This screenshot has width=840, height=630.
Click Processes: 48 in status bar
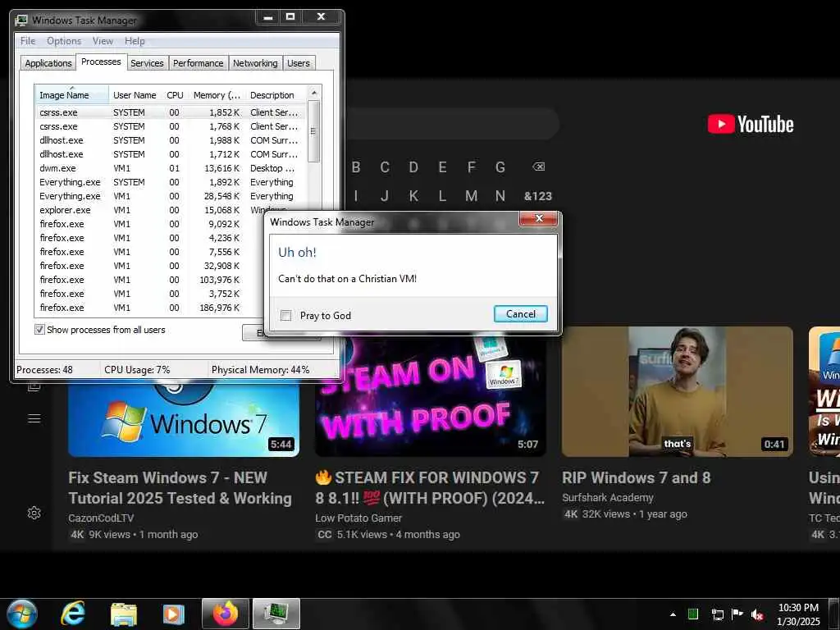pyautogui.click(x=44, y=370)
